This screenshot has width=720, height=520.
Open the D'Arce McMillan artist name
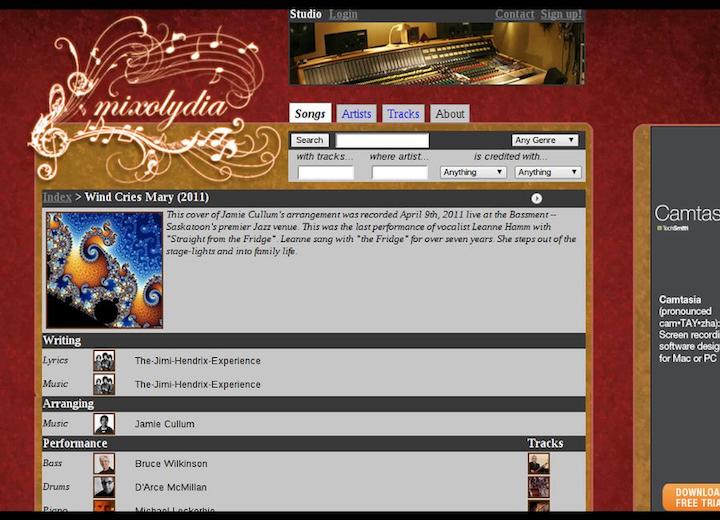coord(170,487)
